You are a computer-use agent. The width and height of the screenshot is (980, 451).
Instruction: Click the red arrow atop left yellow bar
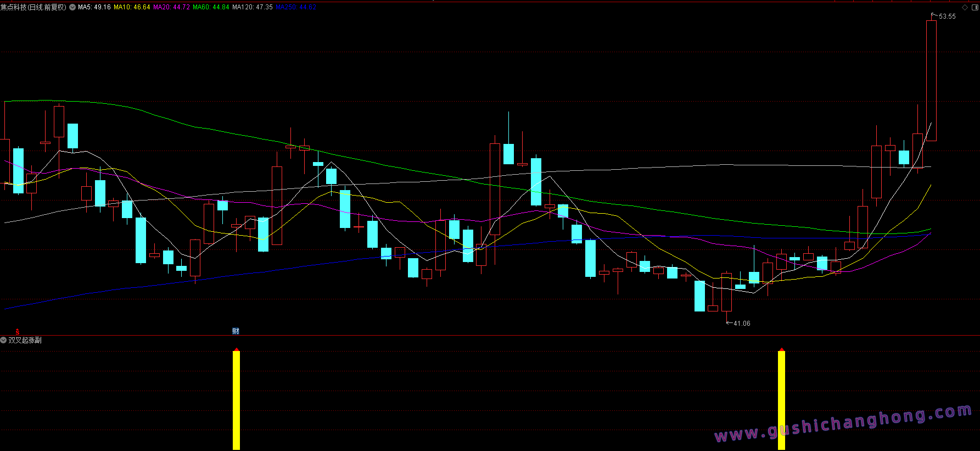236,349
